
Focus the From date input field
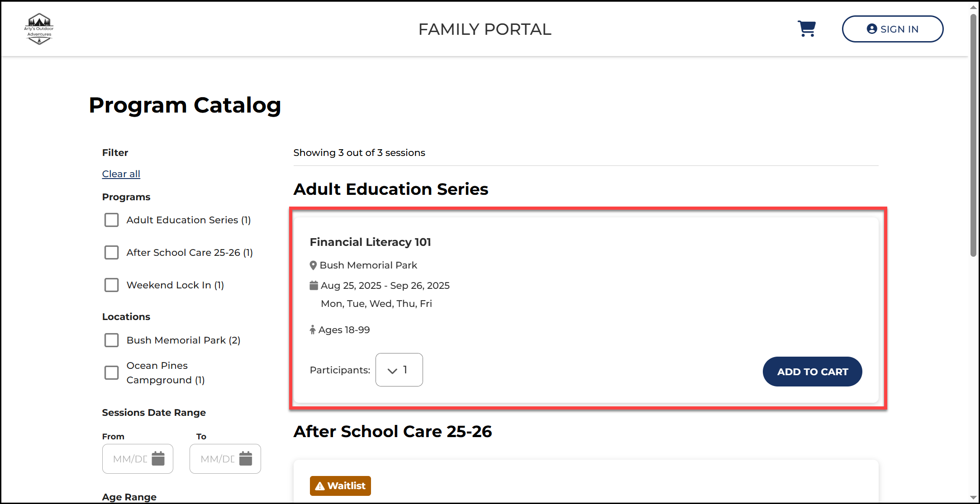tap(130, 459)
